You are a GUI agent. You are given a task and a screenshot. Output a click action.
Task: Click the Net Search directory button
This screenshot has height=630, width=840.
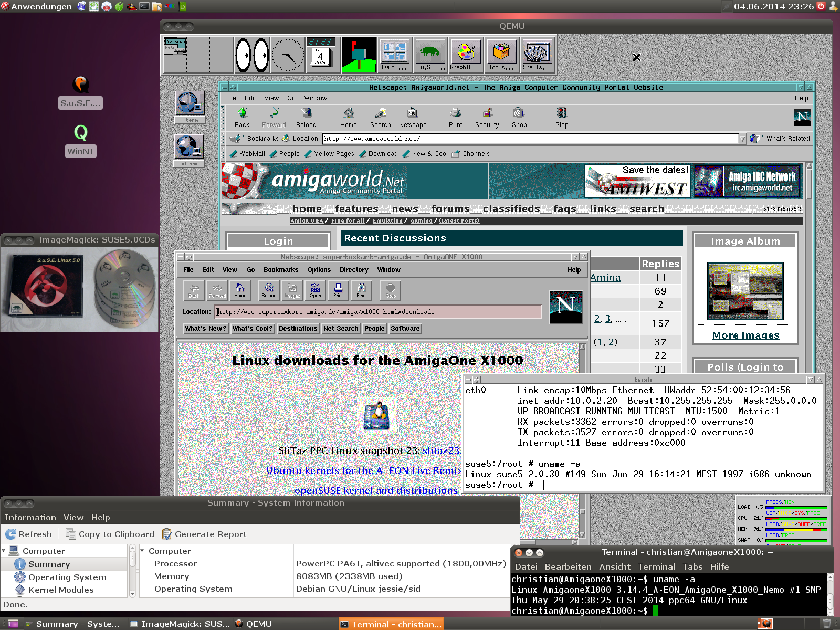pyautogui.click(x=341, y=329)
